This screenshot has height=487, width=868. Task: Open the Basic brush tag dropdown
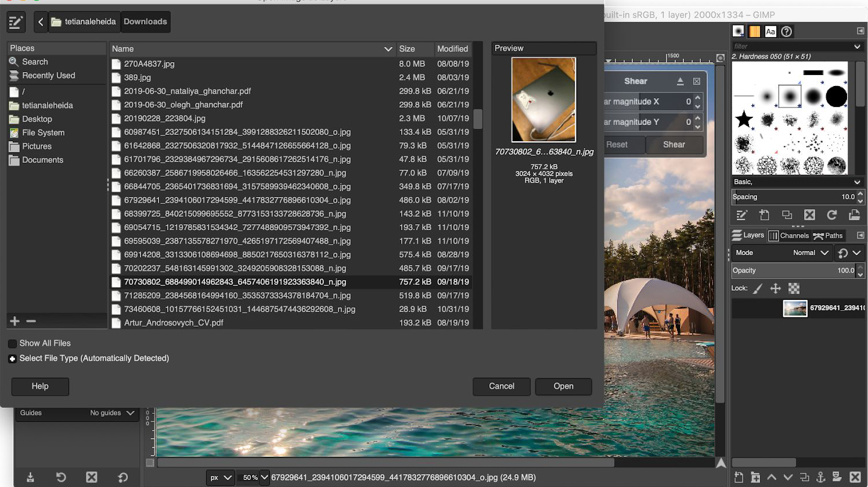(x=798, y=182)
